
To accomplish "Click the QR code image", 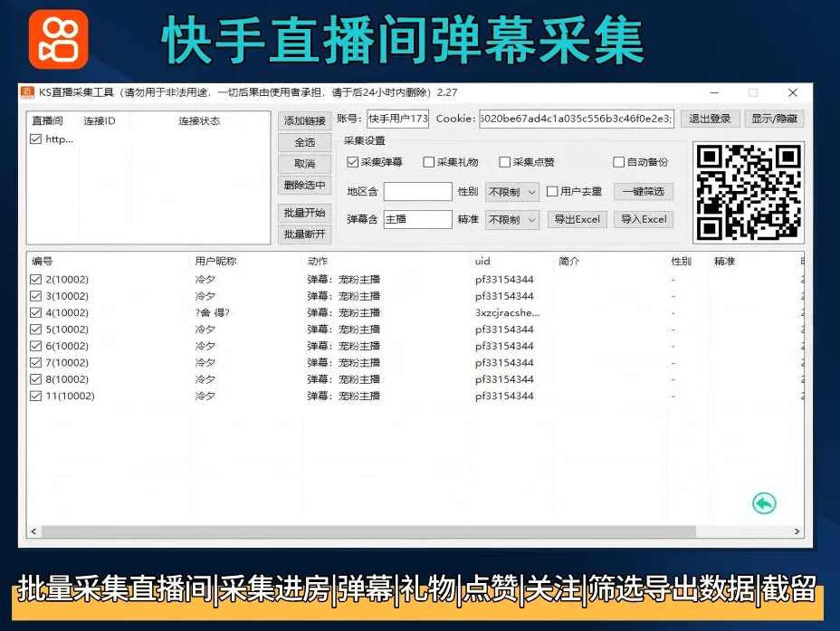I will pos(749,192).
